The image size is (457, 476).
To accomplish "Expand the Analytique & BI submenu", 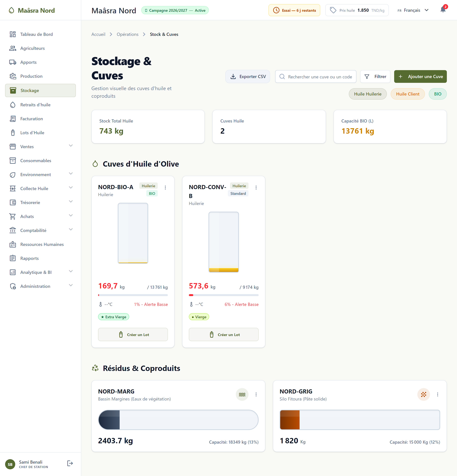I will pyautogui.click(x=71, y=271).
